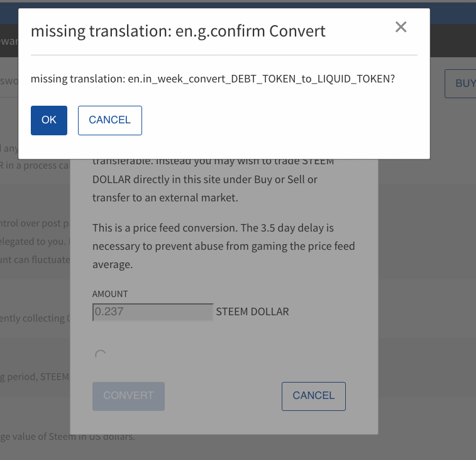
Task: Cancel the STEEM DOLLAR convert form
Action: [x=313, y=396]
